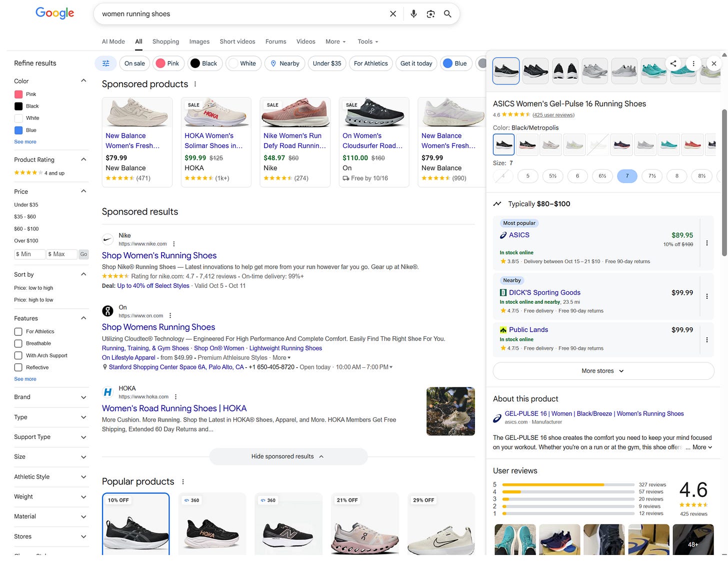Check the Breathable feature box
The width and height of the screenshot is (728, 564).
tap(18, 343)
